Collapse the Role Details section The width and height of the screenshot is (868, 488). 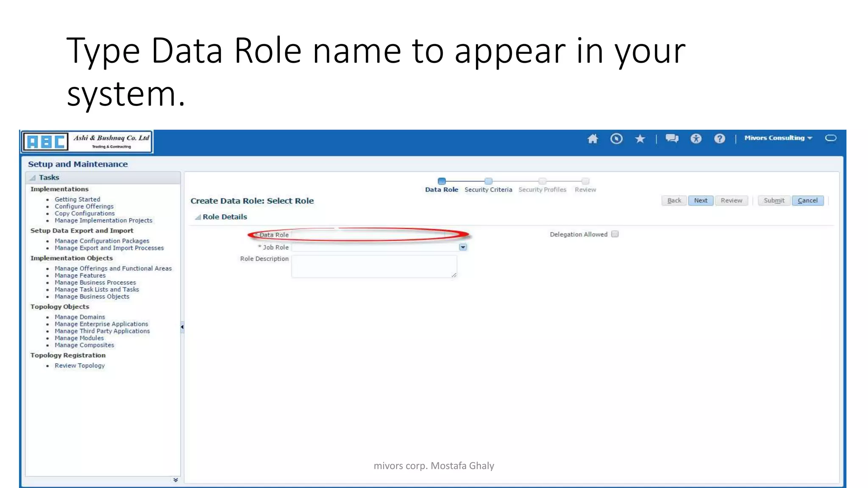(x=198, y=217)
